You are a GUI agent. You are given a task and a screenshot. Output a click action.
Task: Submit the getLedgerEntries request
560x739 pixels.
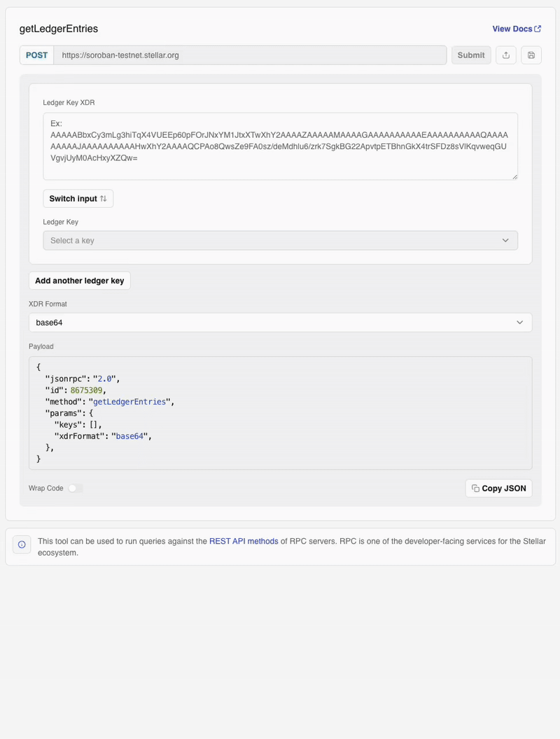click(x=470, y=55)
